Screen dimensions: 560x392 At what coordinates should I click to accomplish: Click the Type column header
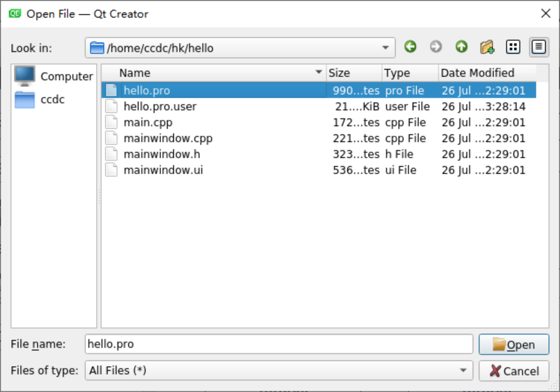coord(397,73)
